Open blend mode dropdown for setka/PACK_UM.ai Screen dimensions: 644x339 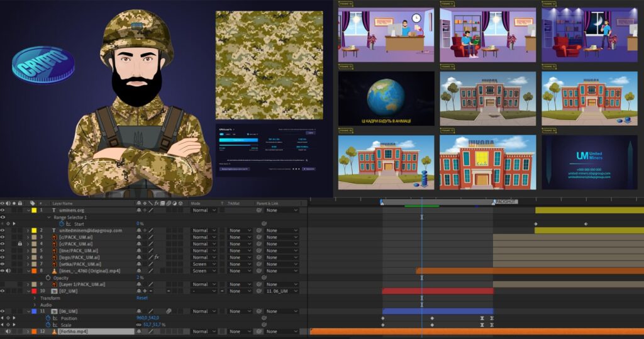[204, 264]
